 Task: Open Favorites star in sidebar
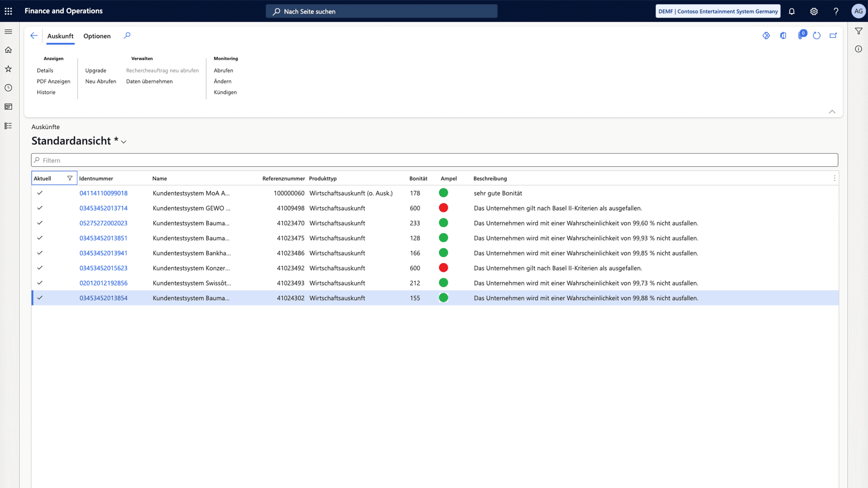(8, 69)
